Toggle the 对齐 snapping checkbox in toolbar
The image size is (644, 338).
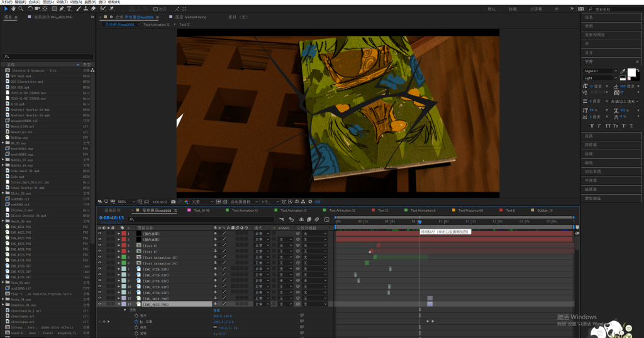click(156, 9)
